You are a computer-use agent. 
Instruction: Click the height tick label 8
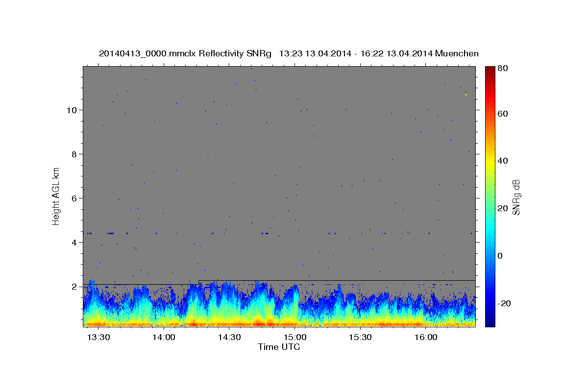pyautogui.click(x=74, y=154)
